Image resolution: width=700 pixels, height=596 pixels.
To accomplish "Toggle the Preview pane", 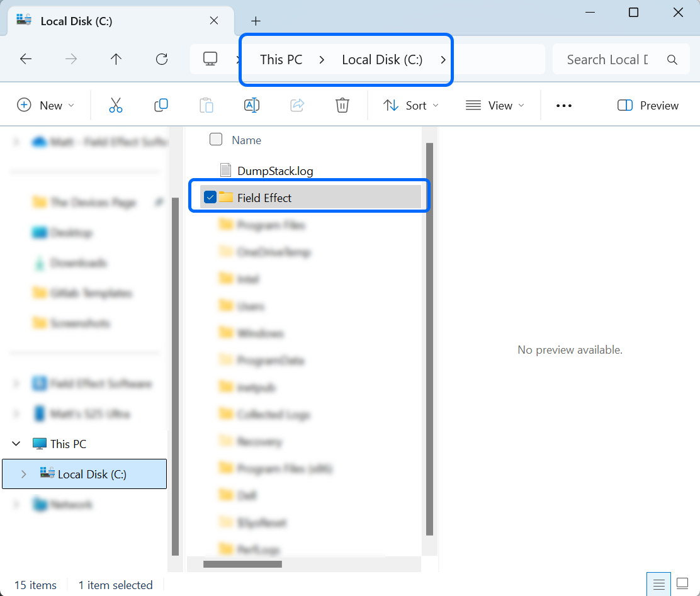I will tap(648, 105).
